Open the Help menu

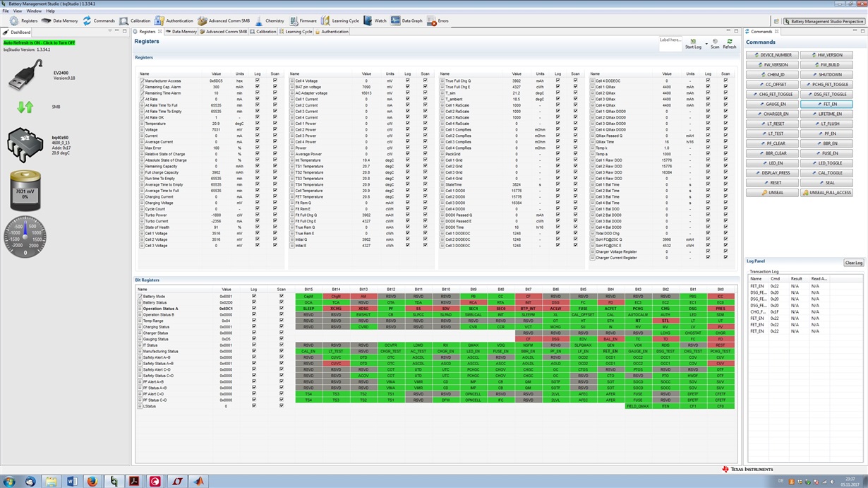click(51, 11)
